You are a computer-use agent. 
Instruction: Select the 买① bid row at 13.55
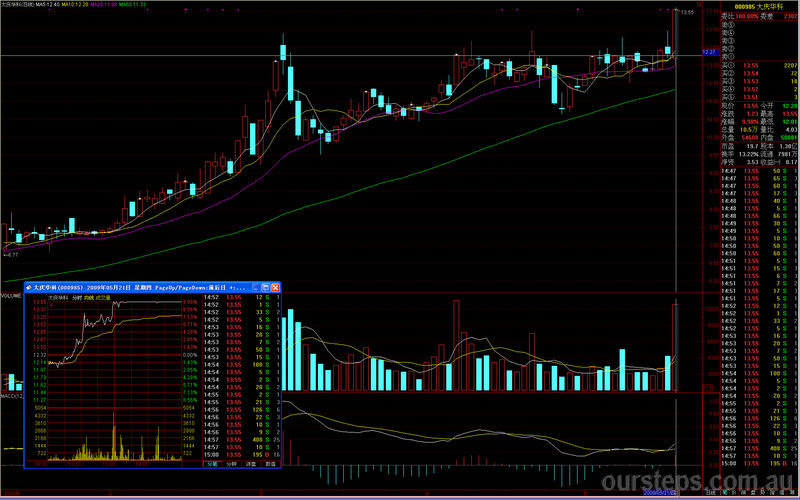(x=759, y=65)
